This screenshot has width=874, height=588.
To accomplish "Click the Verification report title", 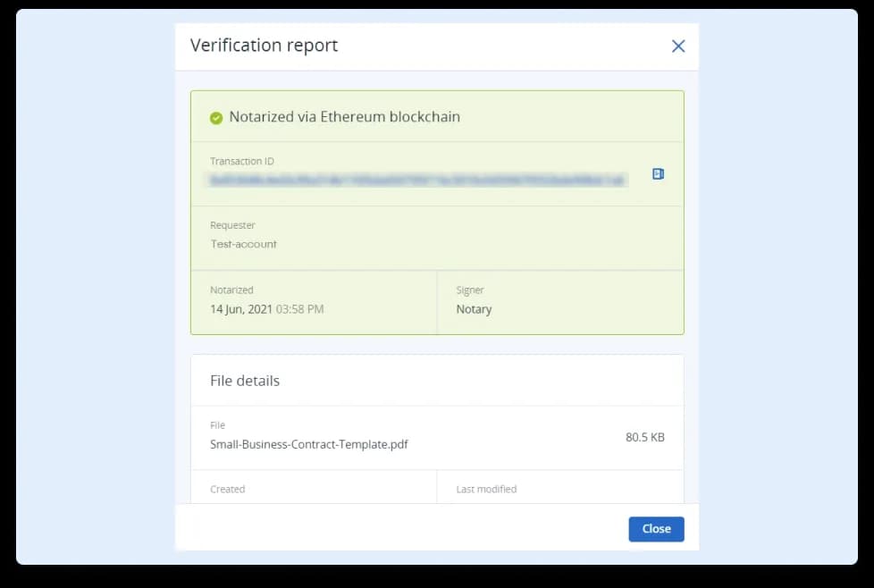I will pyautogui.click(x=263, y=46).
